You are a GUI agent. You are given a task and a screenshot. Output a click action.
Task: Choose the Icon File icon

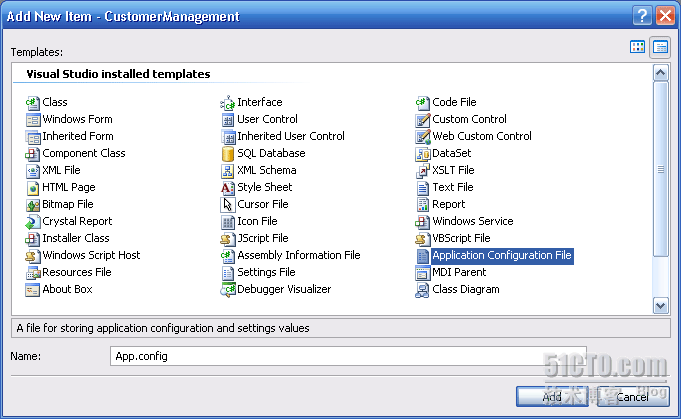coord(228,222)
